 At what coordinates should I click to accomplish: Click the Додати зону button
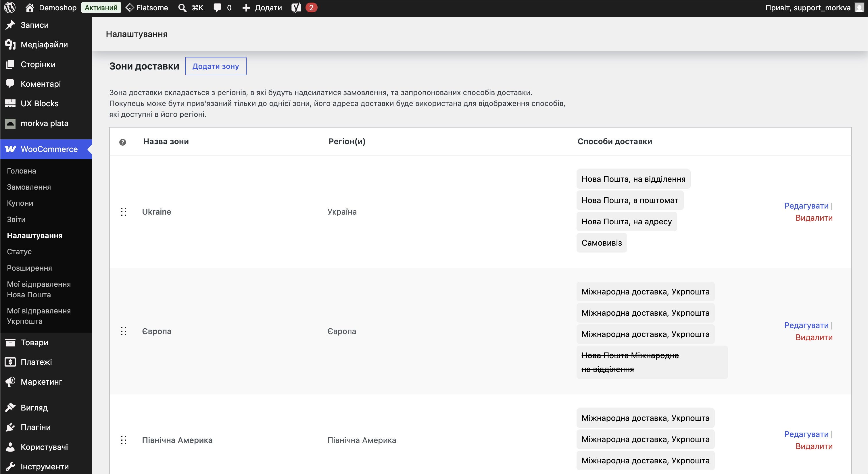click(216, 66)
